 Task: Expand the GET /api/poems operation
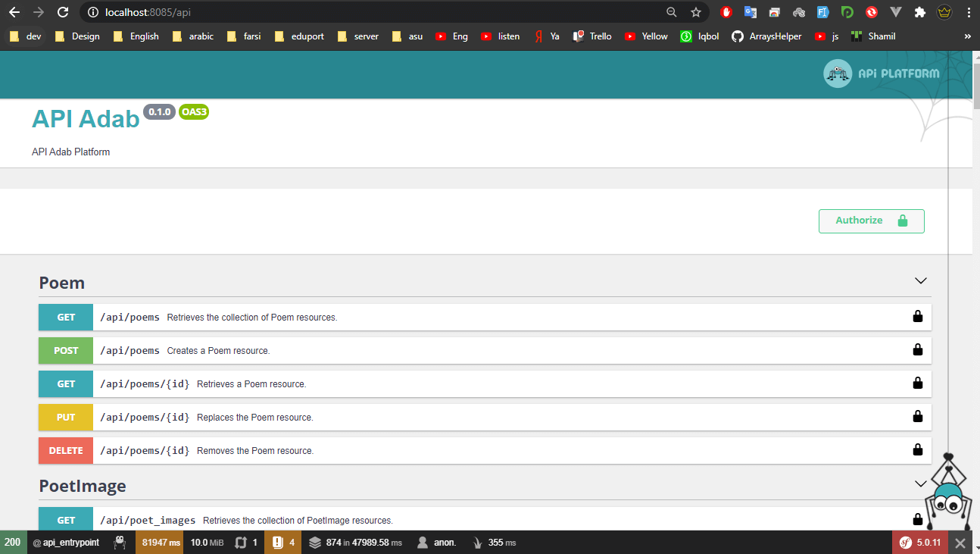[485, 317]
